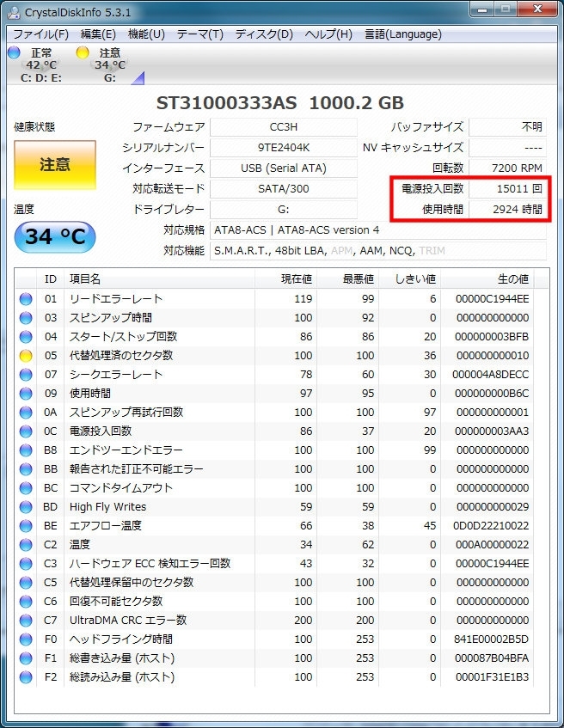Click the 現在値 column header
Viewport: 564px width, 728px height.
[285, 279]
